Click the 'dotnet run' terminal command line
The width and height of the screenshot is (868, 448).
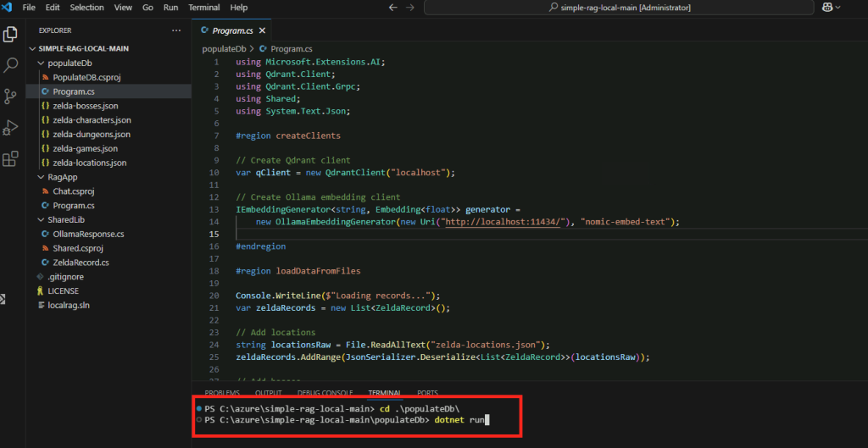click(459, 421)
